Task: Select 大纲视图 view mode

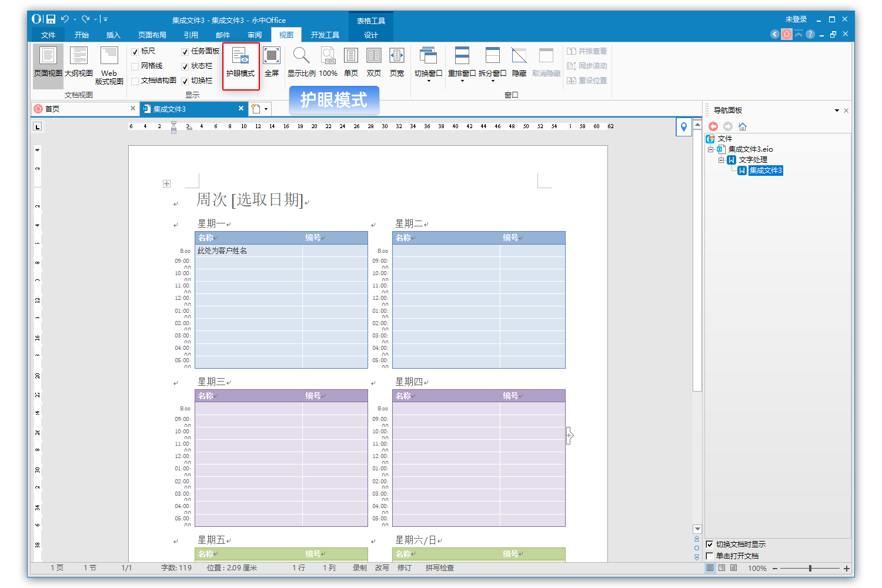Action: (x=79, y=65)
